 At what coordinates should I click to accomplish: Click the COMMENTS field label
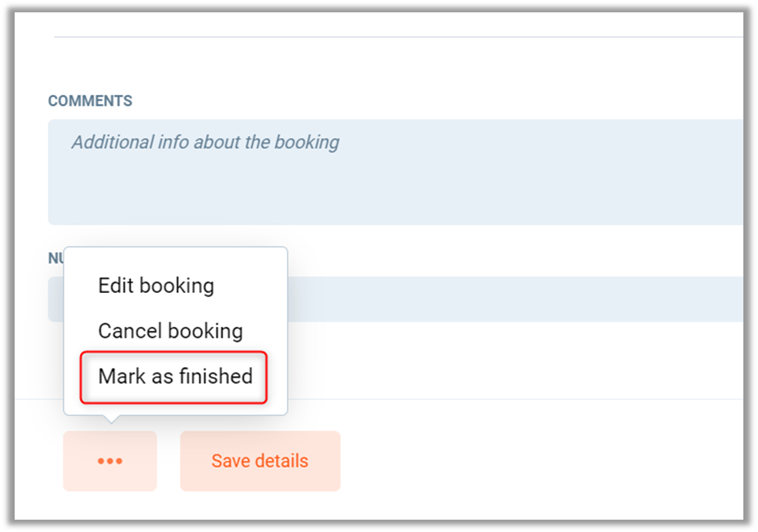point(90,101)
